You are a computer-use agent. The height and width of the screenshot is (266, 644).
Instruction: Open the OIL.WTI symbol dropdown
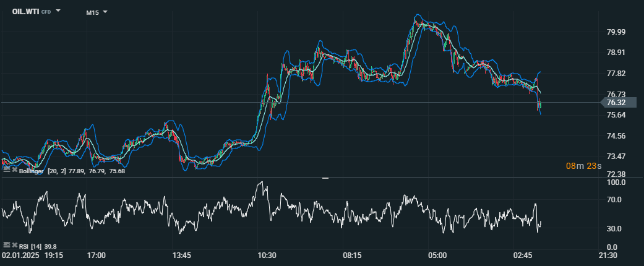(x=58, y=11)
